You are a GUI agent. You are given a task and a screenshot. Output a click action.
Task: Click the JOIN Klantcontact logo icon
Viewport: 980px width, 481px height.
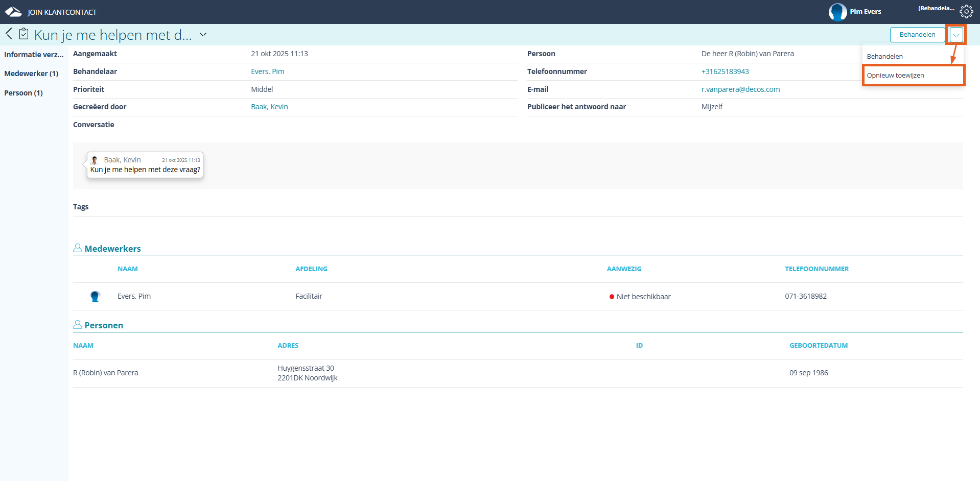[13, 12]
